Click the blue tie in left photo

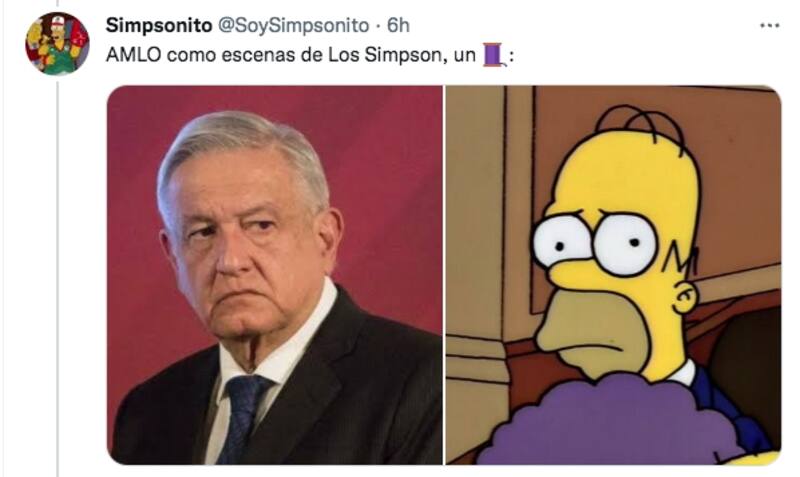[x=243, y=418]
